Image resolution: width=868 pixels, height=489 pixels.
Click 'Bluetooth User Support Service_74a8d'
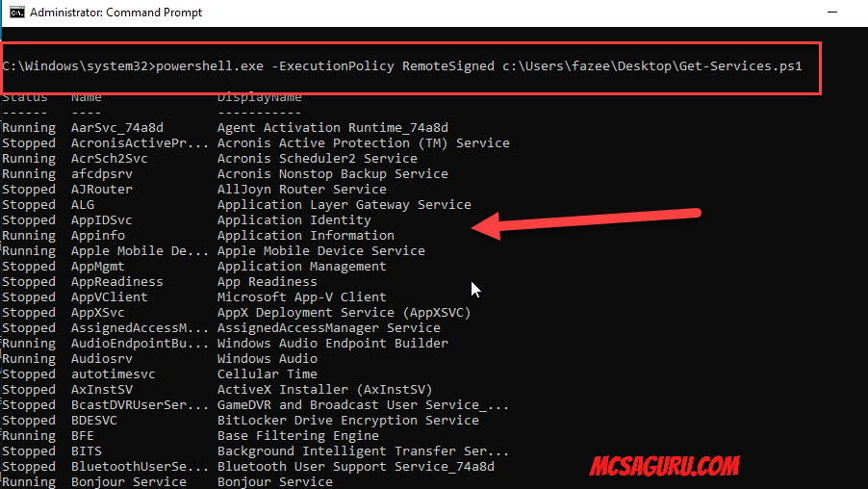(356, 467)
